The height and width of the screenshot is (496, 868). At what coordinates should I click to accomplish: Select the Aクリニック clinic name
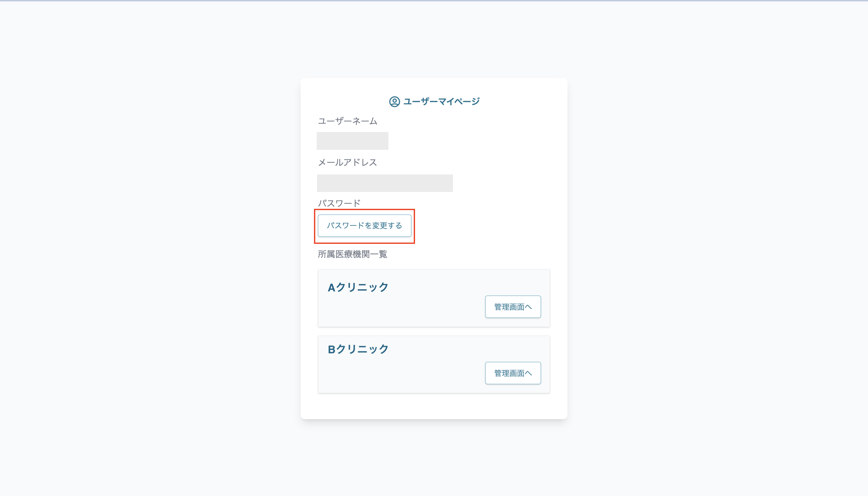tap(358, 287)
